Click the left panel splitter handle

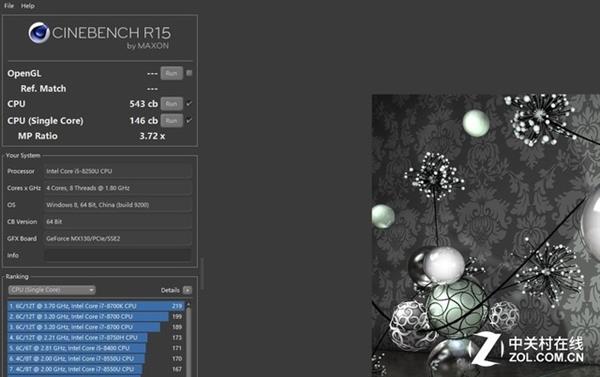click(202, 274)
